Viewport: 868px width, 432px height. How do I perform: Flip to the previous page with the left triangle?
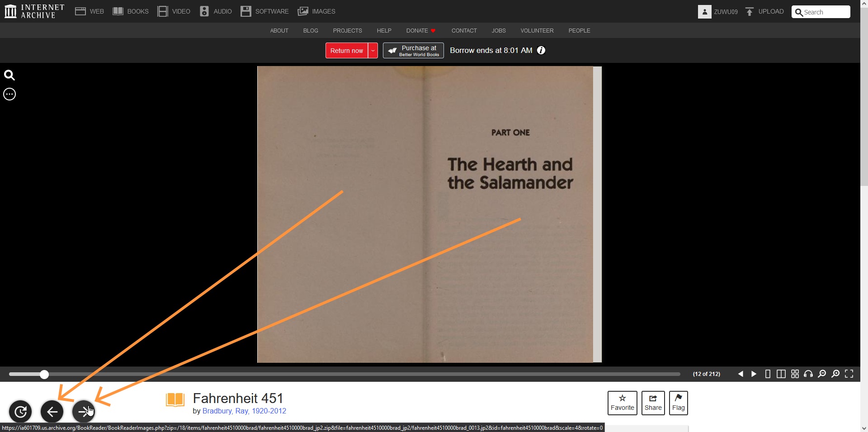coord(741,374)
